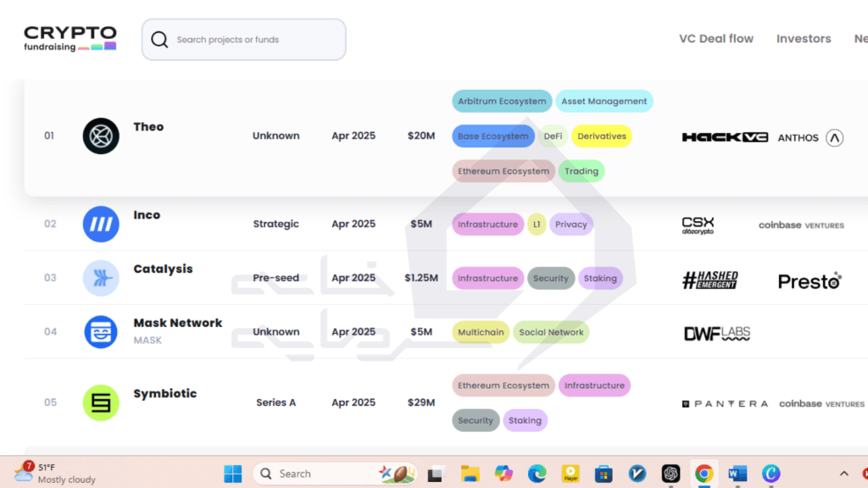Screen dimensions: 868x488
Task: Select the Privacy tag
Action: [x=570, y=224]
